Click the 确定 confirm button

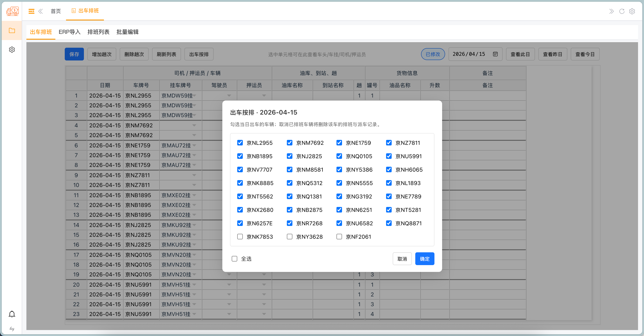click(424, 259)
